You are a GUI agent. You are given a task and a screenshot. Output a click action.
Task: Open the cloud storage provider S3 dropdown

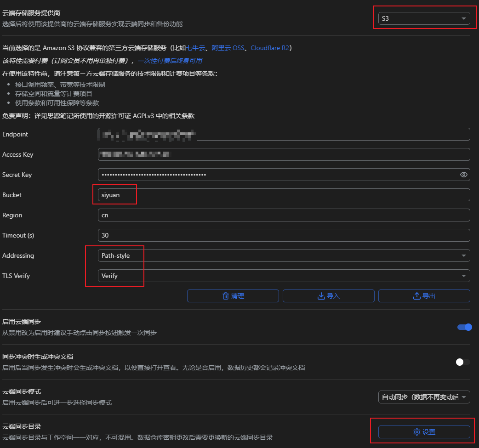(423, 19)
